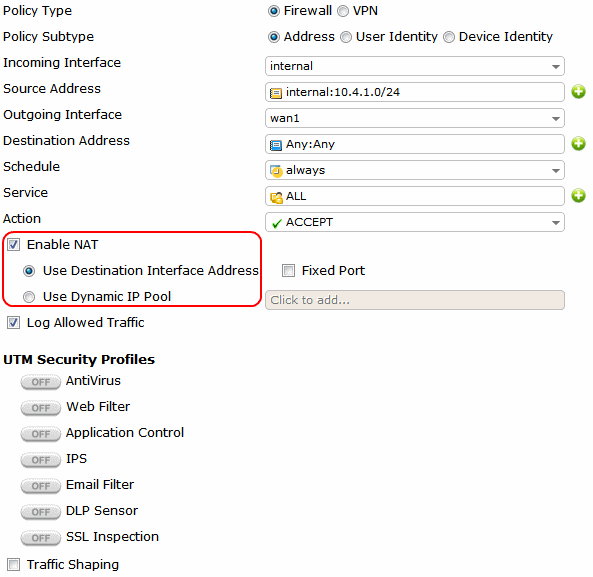Click the green ACCEPT checkmark icon
This screenshot has width=593, height=577.
pos(277,223)
